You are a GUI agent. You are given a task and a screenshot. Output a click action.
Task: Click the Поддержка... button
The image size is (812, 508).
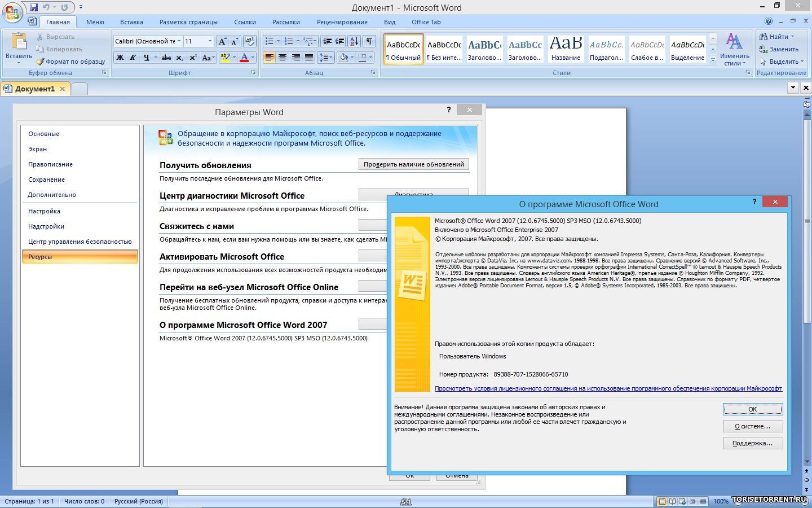[x=752, y=443]
